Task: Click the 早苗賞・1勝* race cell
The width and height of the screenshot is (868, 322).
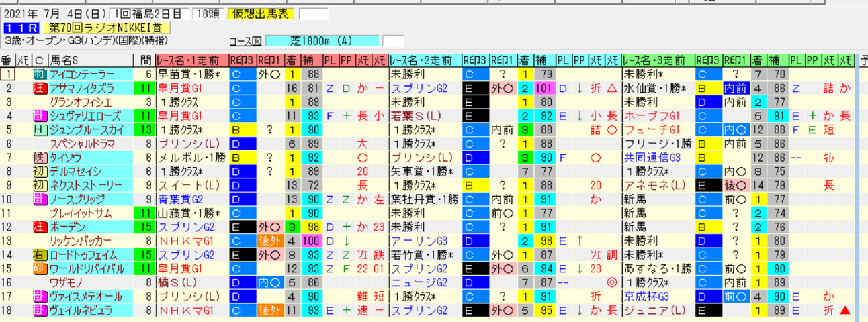Action: point(192,74)
